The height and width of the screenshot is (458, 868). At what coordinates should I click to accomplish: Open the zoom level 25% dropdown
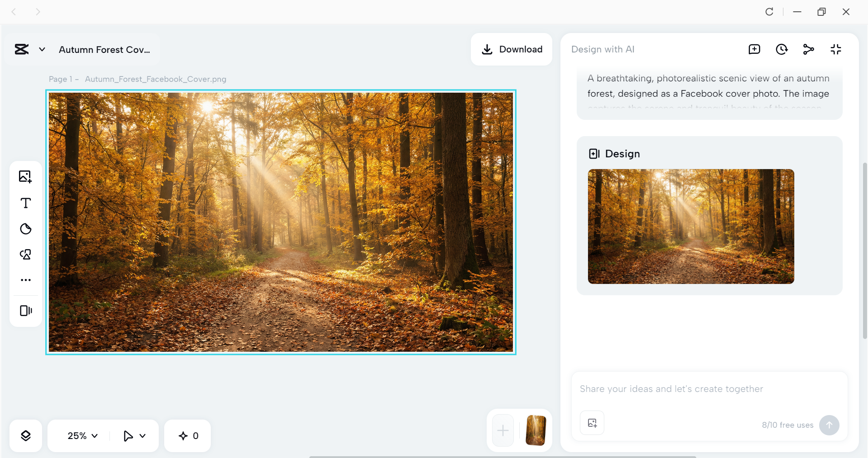81,435
